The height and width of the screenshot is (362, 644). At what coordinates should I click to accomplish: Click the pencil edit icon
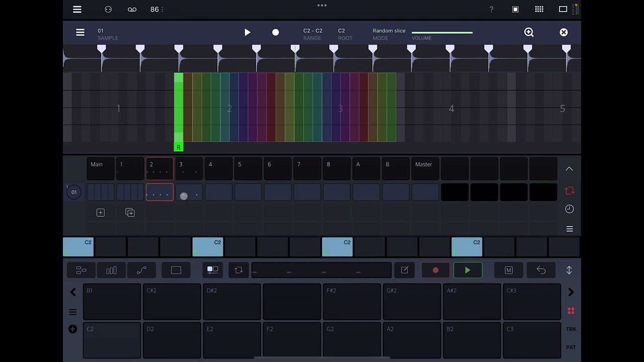click(405, 270)
